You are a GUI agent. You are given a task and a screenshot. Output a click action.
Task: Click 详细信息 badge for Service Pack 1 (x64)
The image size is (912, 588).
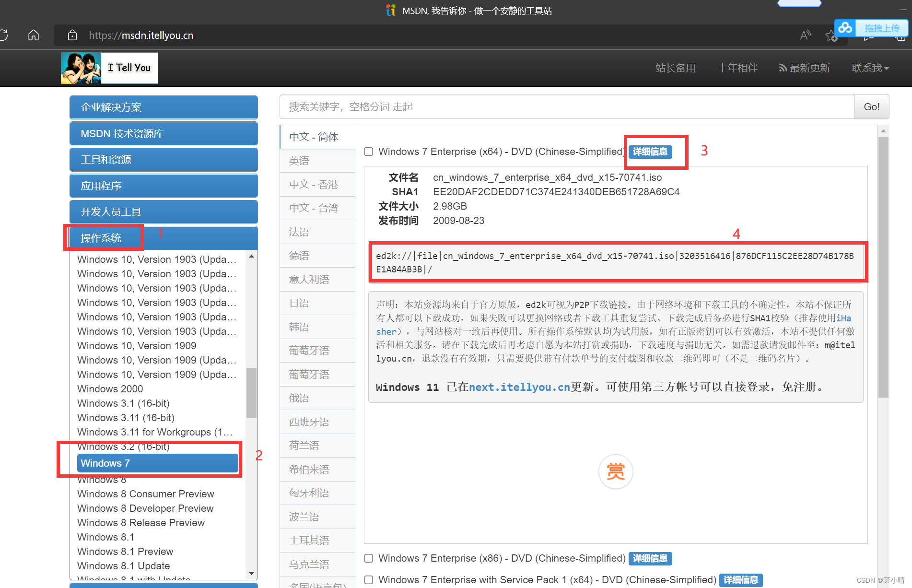tap(741, 580)
